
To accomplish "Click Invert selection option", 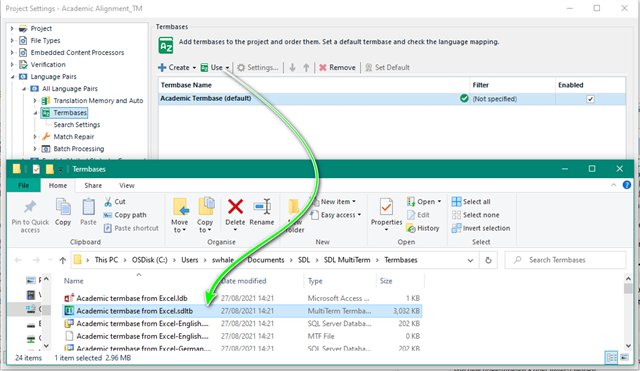I will (481, 228).
